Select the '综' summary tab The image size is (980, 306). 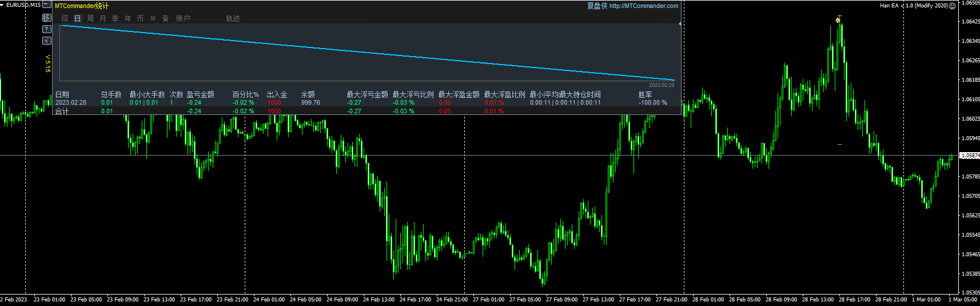[x=65, y=18]
